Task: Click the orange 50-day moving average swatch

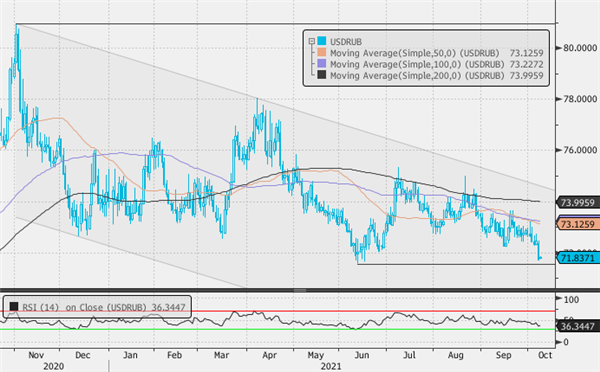Action: pyautogui.click(x=322, y=52)
